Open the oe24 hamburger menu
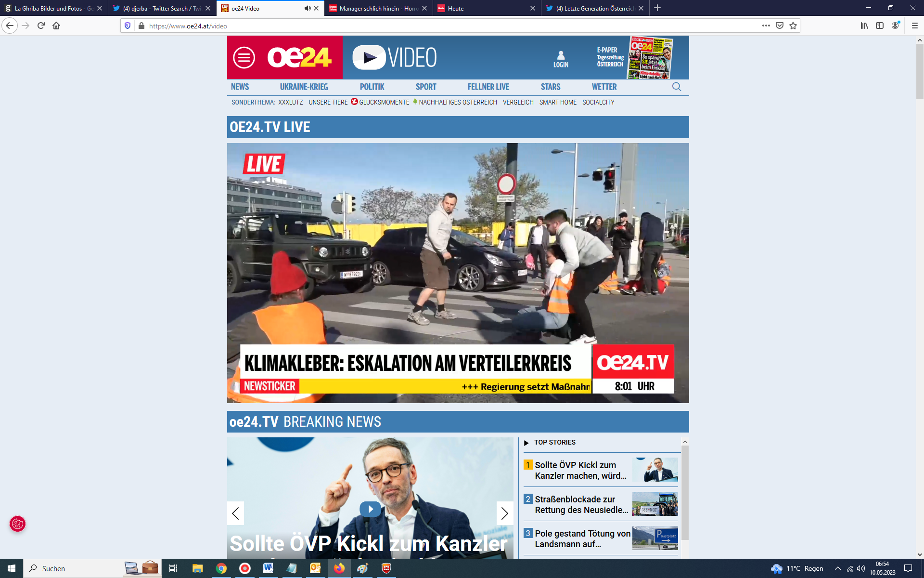Screen dimensions: 924x578 point(244,58)
